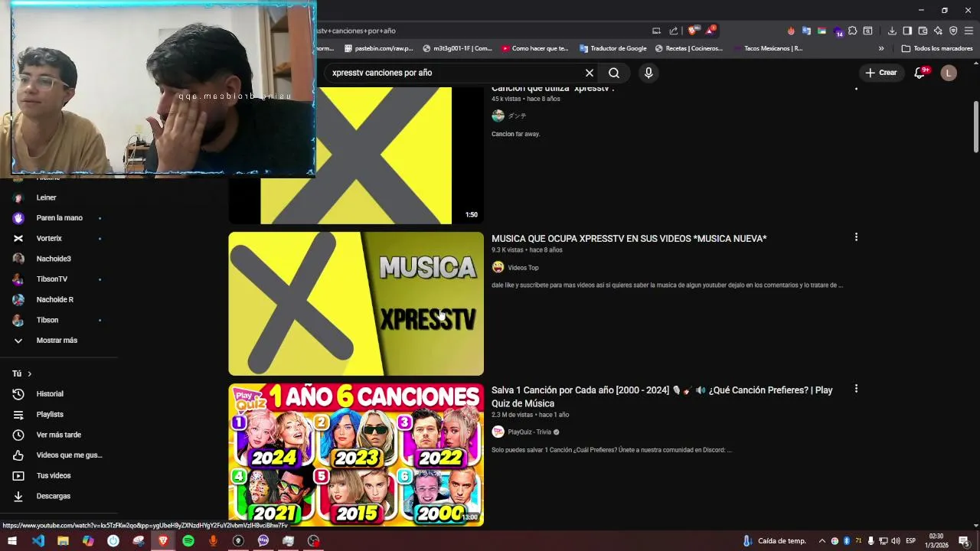
Task: Start voice search with the microphone icon
Action: (648, 73)
